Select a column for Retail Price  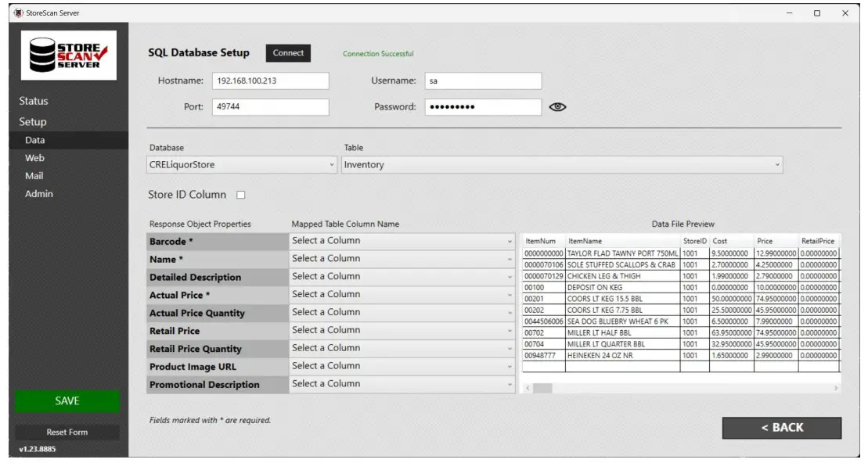point(402,330)
